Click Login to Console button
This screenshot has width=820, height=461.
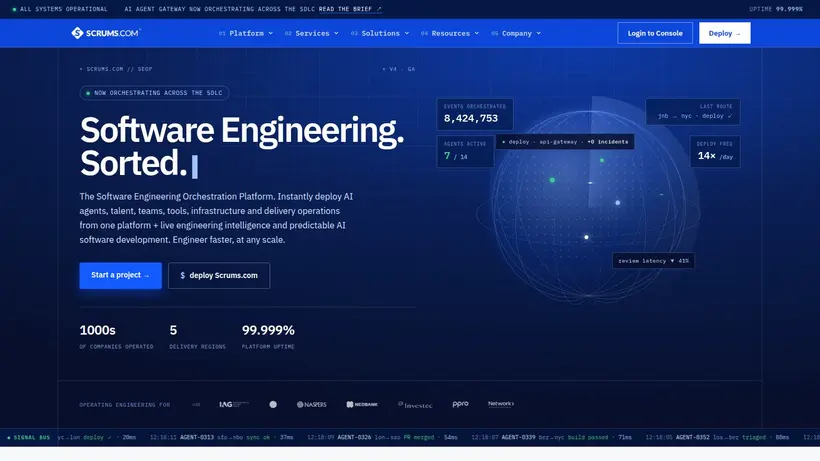pos(655,33)
